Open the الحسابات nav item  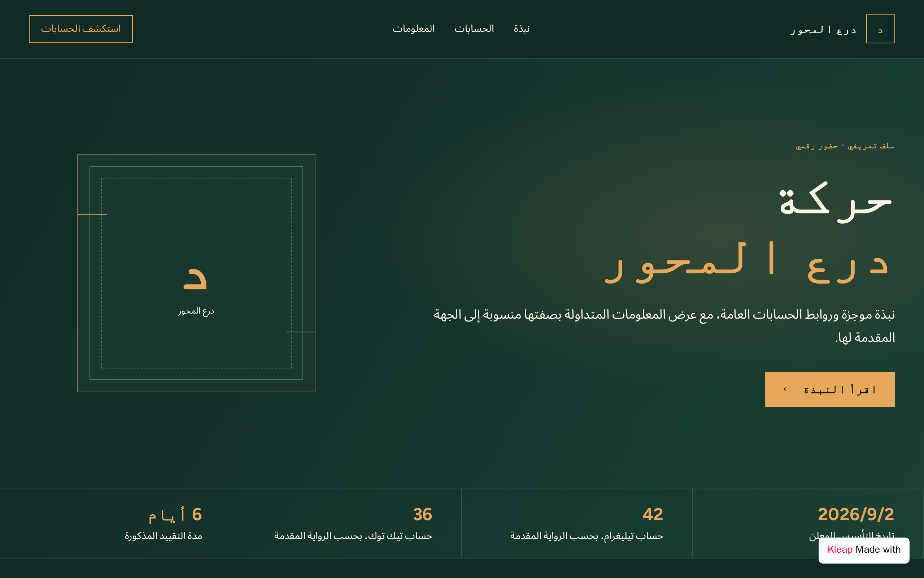point(474,29)
